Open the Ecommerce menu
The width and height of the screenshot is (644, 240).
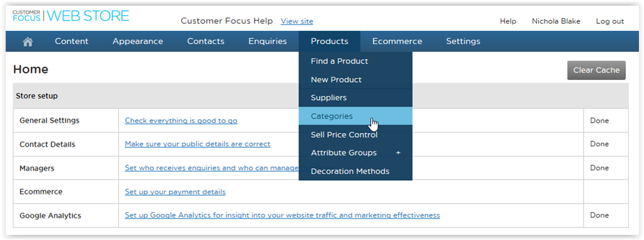click(397, 41)
